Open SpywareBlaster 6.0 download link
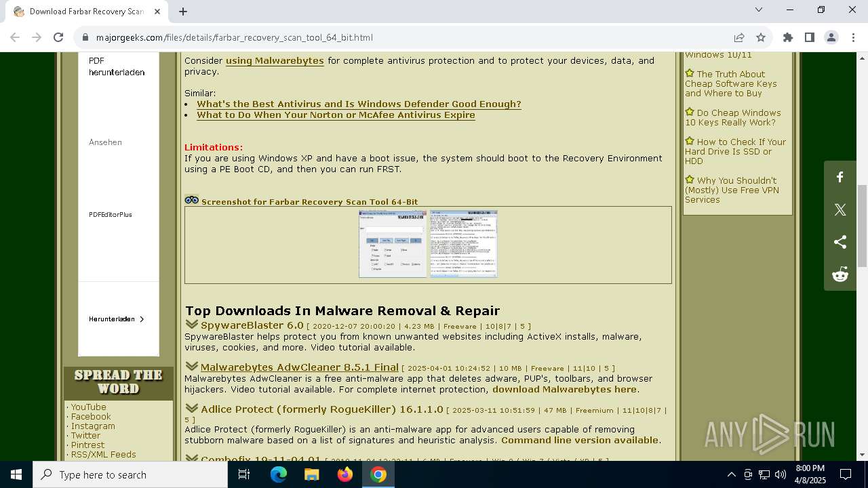868x488 pixels. 252,325
